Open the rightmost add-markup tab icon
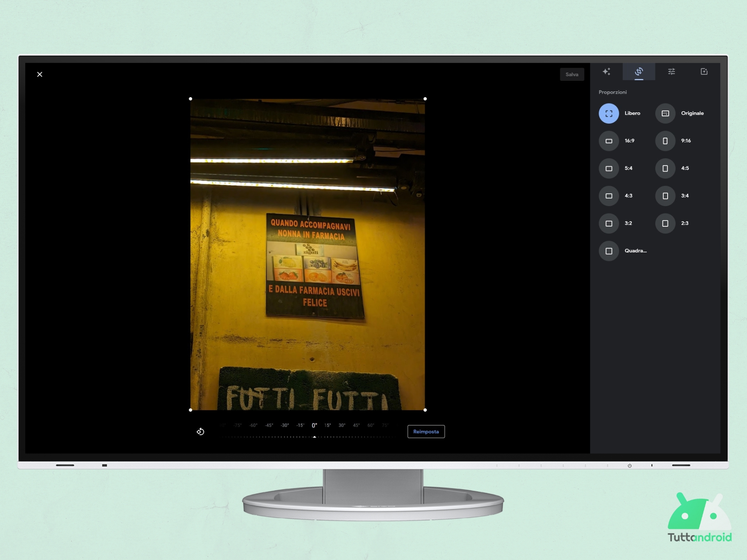Image resolution: width=747 pixels, height=560 pixels. click(x=704, y=72)
